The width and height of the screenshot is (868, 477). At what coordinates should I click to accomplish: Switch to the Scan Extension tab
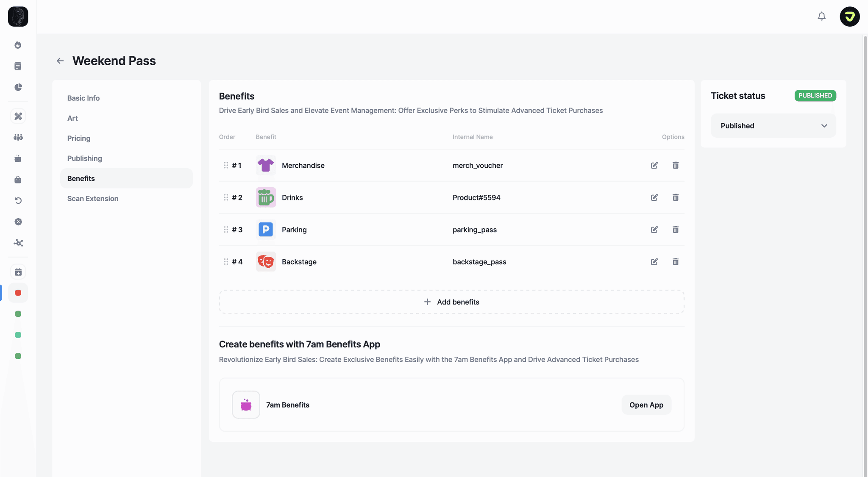click(92, 198)
